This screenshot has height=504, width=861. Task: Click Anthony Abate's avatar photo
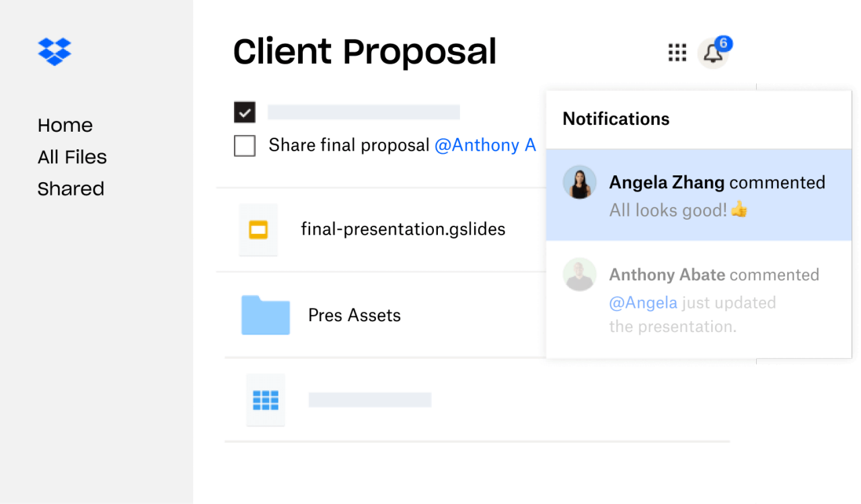click(x=579, y=274)
